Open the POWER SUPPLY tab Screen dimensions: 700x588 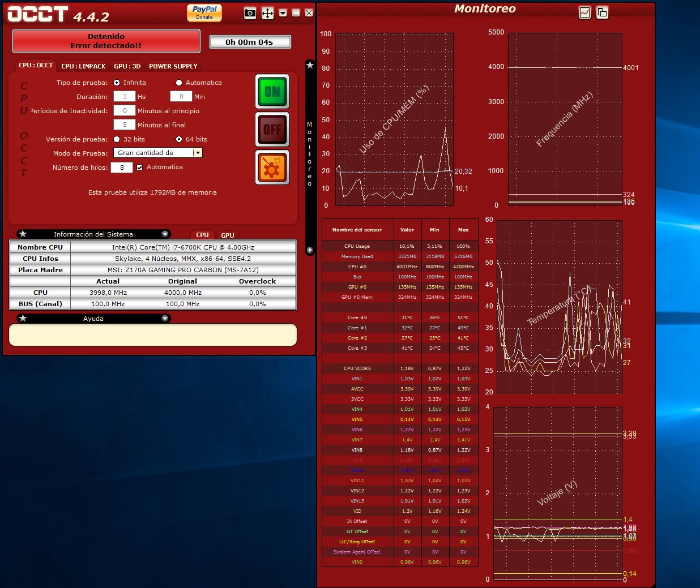point(173,66)
